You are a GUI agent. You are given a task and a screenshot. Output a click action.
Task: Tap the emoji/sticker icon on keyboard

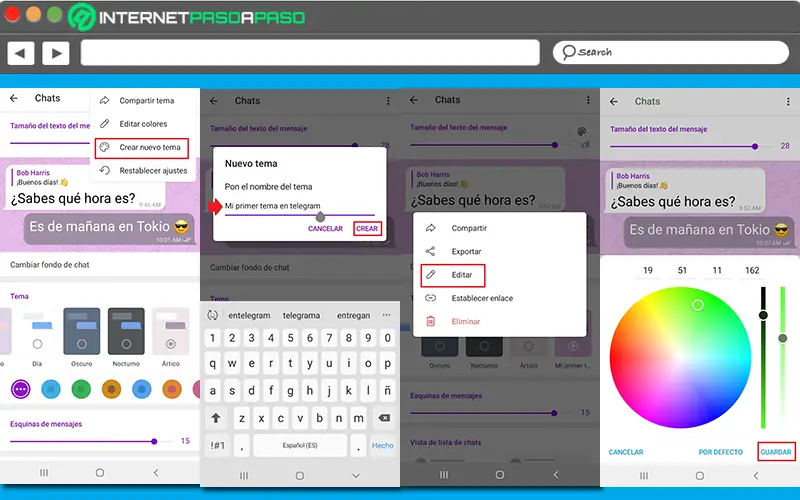point(213,315)
